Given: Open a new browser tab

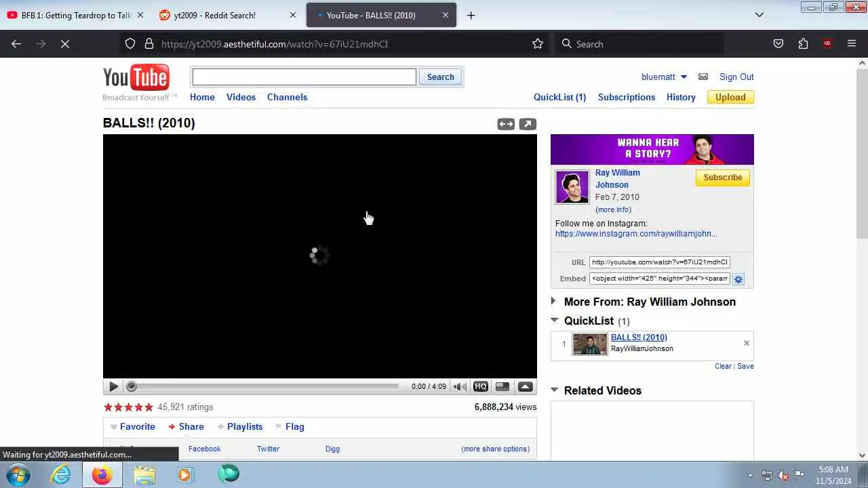Looking at the screenshot, I should click(x=471, y=15).
